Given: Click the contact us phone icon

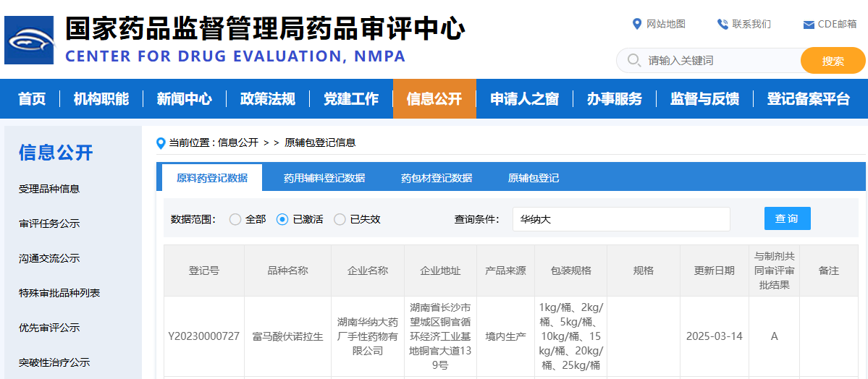Looking at the screenshot, I should click(x=722, y=24).
